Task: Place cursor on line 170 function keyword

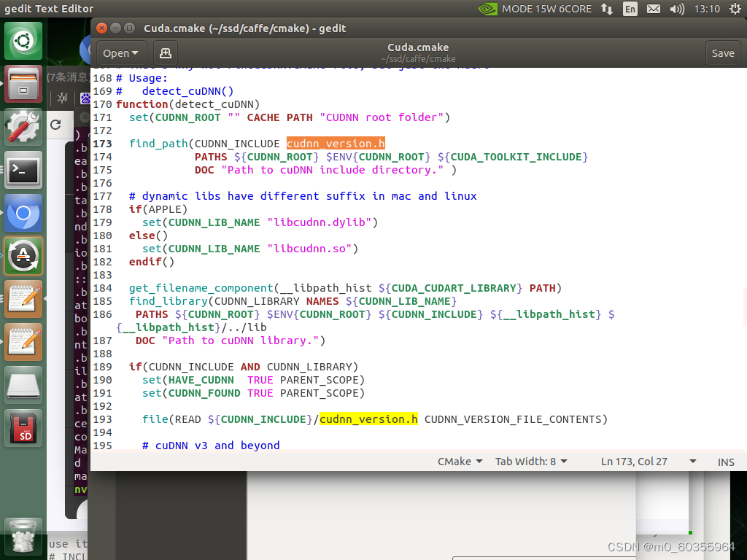Action: click(x=142, y=104)
